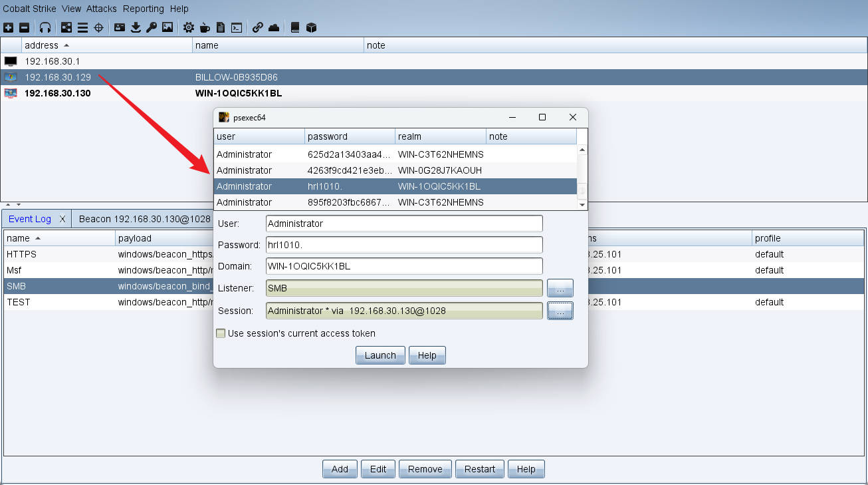Manage web server via cloud icon
Screen dimensions: 868x485
pos(274,27)
